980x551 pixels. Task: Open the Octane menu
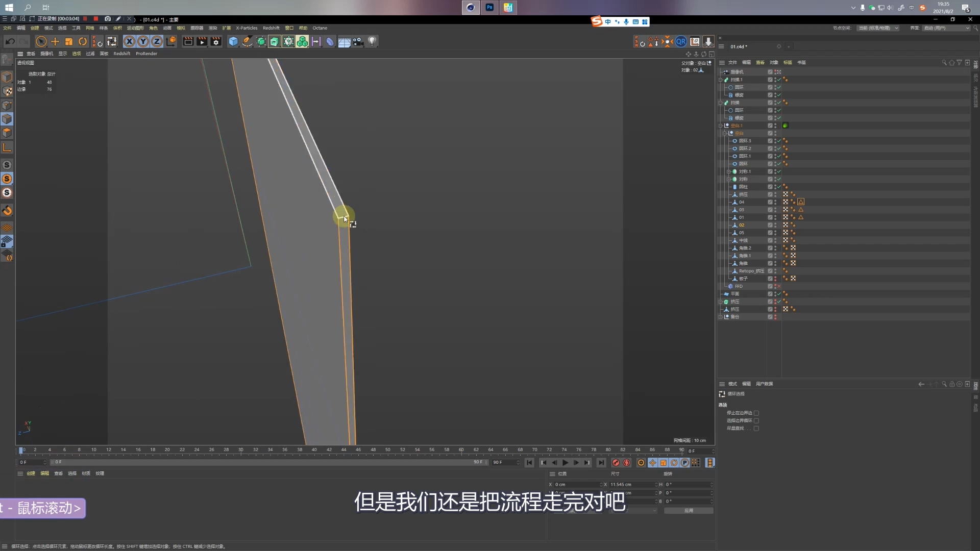320,28
